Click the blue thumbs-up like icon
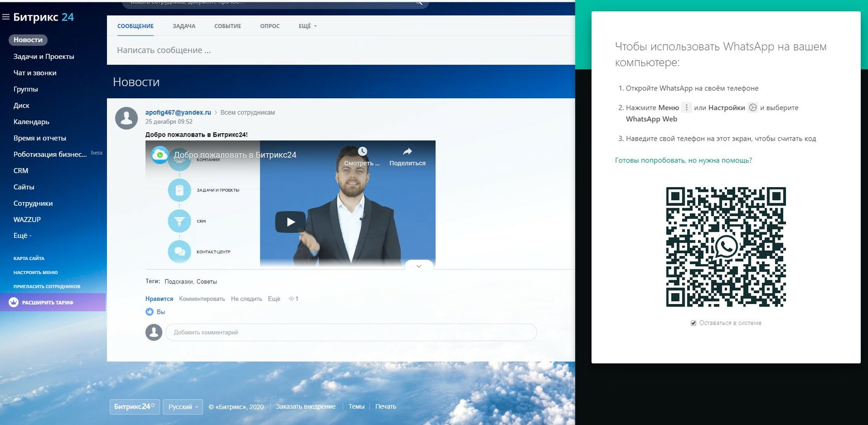The width and height of the screenshot is (868, 425). click(149, 312)
